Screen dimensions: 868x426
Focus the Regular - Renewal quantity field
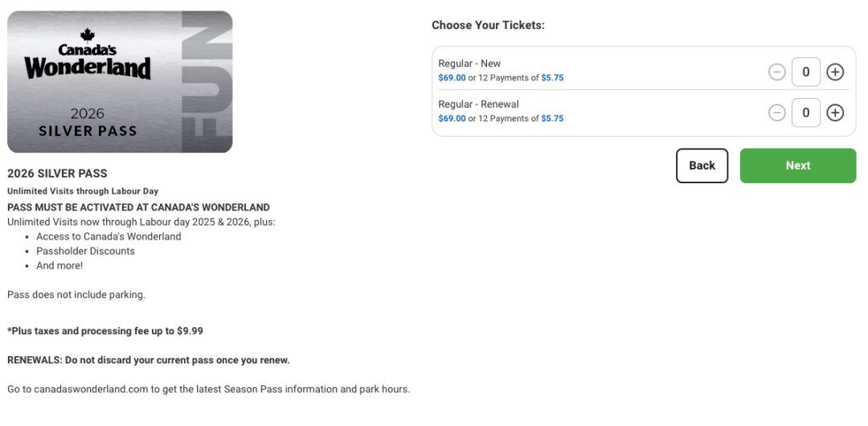[806, 113]
